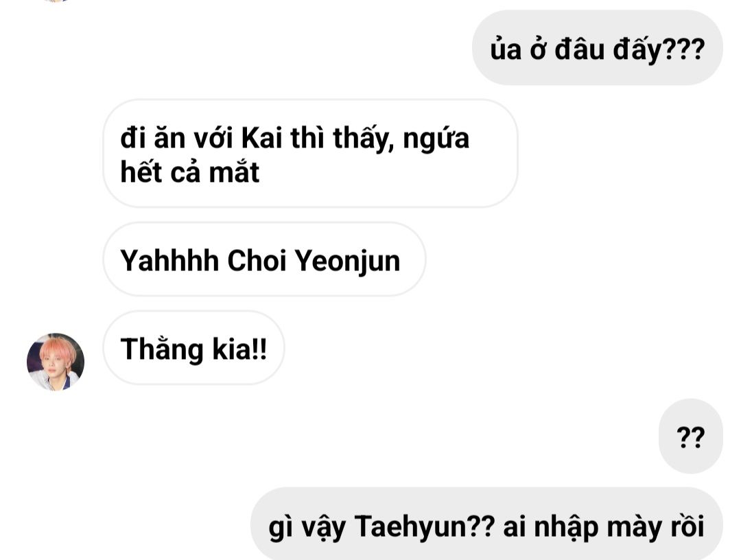The width and height of the screenshot is (741, 560).
Task: Click the words "hết cả mắt" on second line
Action: tap(190, 172)
